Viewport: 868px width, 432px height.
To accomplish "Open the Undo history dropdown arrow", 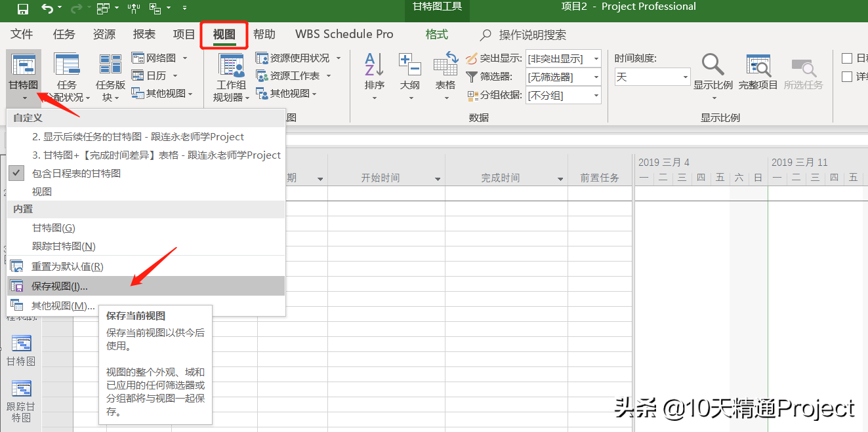I will pyautogui.click(x=60, y=9).
